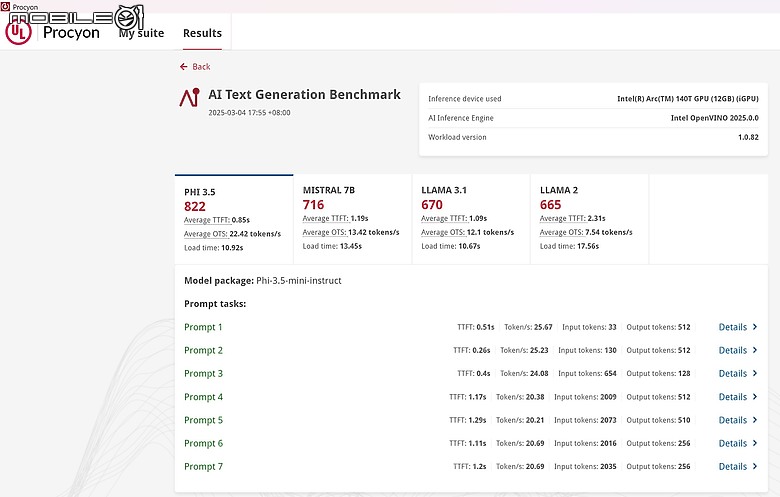Open Details for Prompt 4
The height and width of the screenshot is (497, 780).
tap(738, 397)
